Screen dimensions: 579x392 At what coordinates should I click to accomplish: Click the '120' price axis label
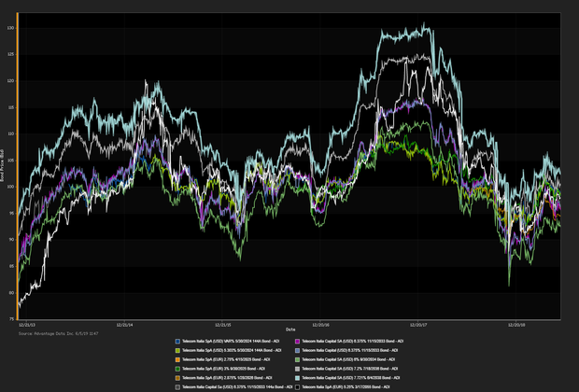pos(10,81)
